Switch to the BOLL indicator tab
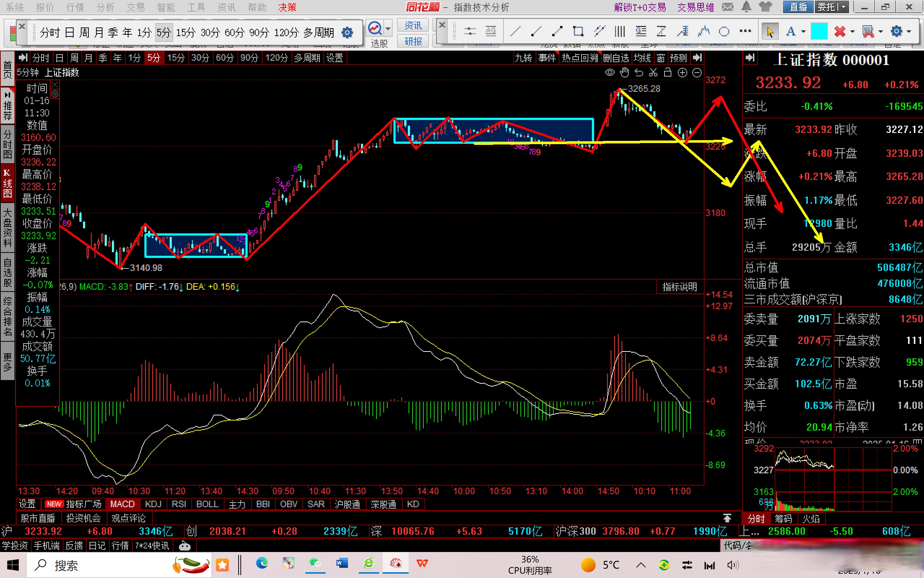Image resolution: width=924 pixels, height=578 pixels. point(207,504)
